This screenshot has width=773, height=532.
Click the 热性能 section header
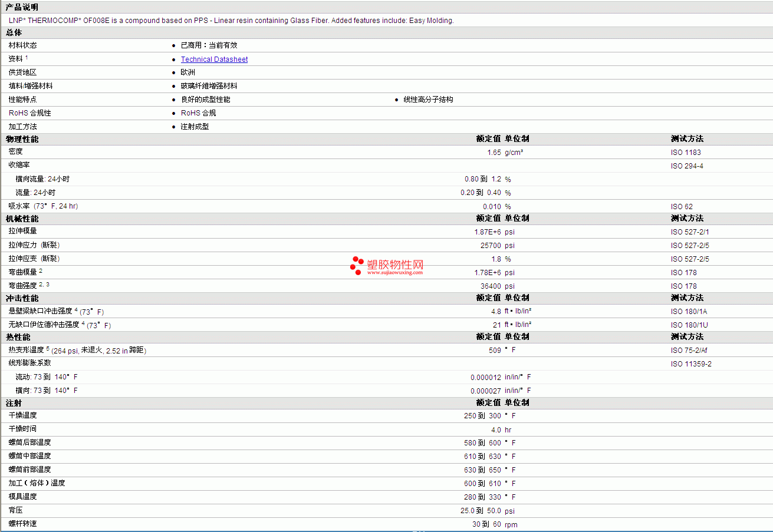pos(18,337)
